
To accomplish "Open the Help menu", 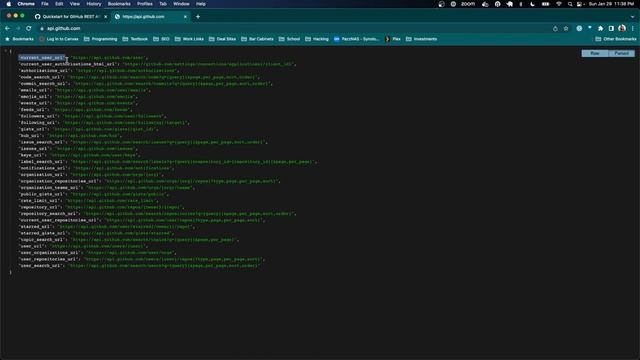I will pyautogui.click(x=201, y=4).
